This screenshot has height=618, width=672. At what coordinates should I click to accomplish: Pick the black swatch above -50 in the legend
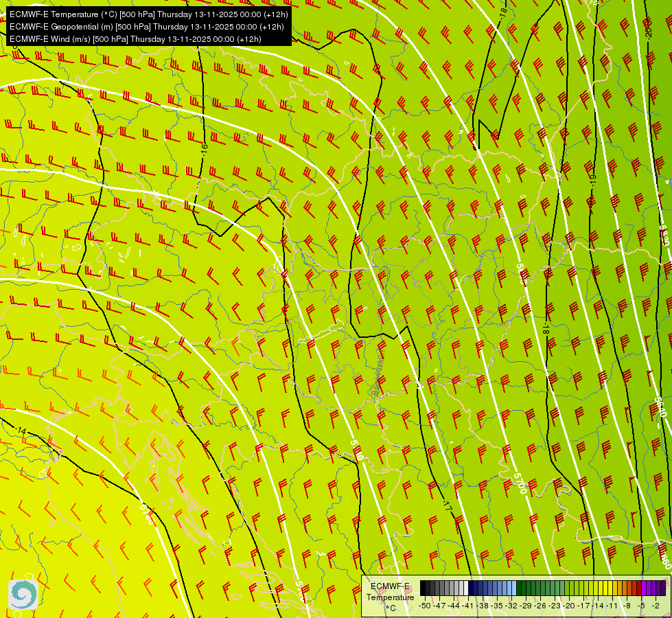click(x=423, y=588)
